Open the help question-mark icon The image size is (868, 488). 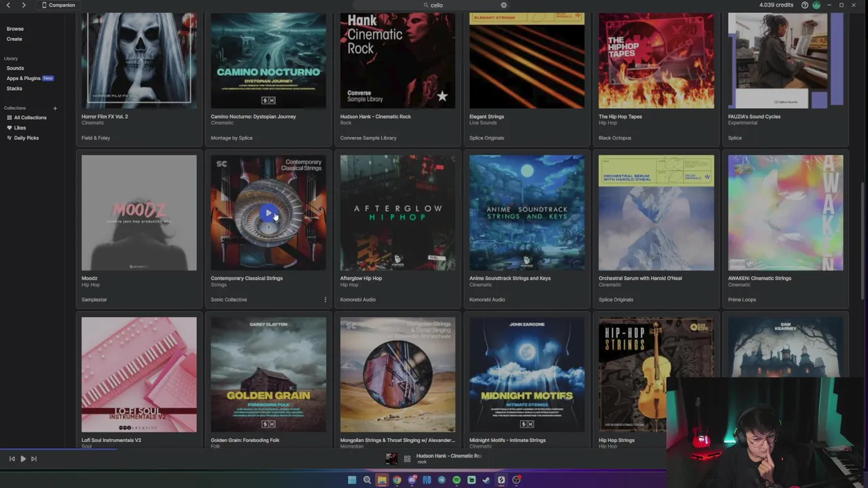(x=805, y=5)
